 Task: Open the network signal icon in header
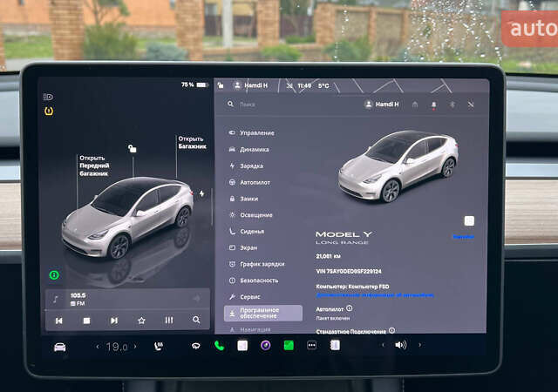[x=471, y=105]
